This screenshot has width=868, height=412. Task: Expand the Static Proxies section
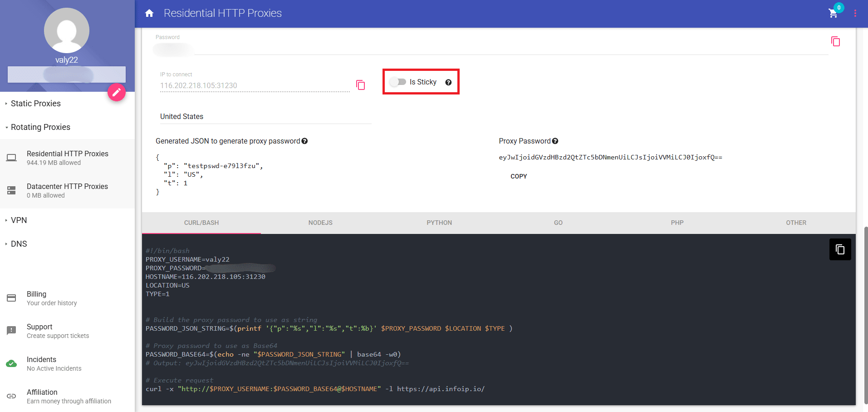[36, 104]
